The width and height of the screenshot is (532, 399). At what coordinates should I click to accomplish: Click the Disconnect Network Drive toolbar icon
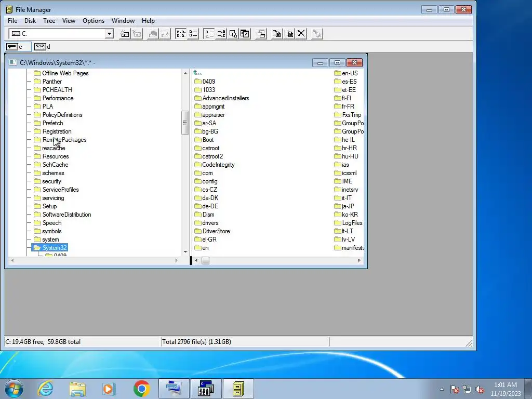[137, 34]
